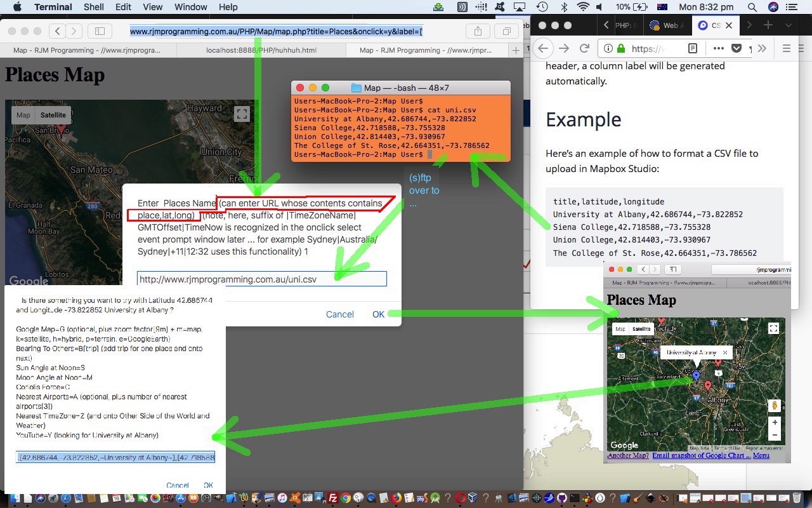The height and width of the screenshot is (508, 812).
Task: Click Firefox back arrow button
Action: coord(542,48)
